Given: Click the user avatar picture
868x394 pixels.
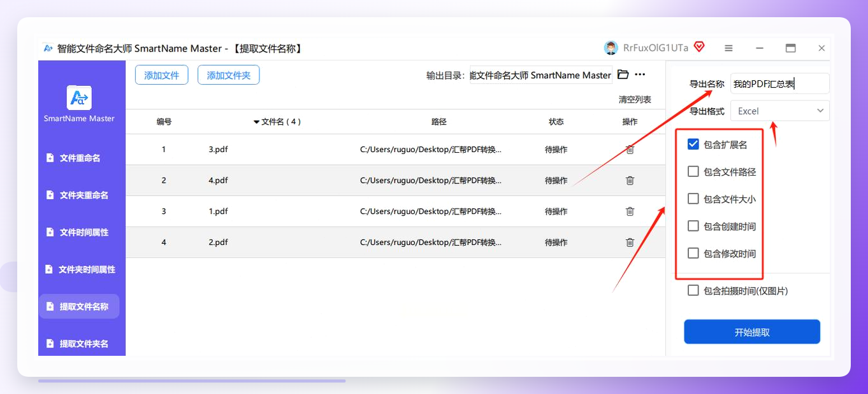Looking at the screenshot, I should coord(611,48).
